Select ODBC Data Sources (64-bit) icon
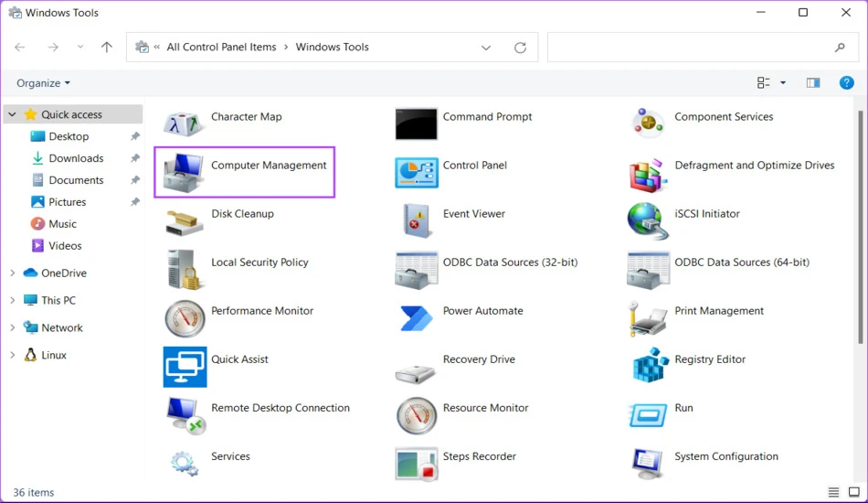The image size is (868, 503). tap(648, 271)
